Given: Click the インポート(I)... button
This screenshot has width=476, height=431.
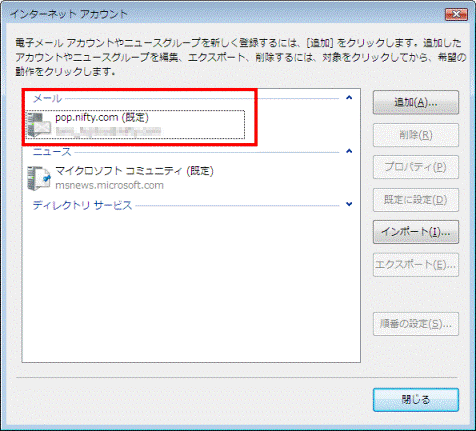Looking at the screenshot, I should [x=416, y=232].
